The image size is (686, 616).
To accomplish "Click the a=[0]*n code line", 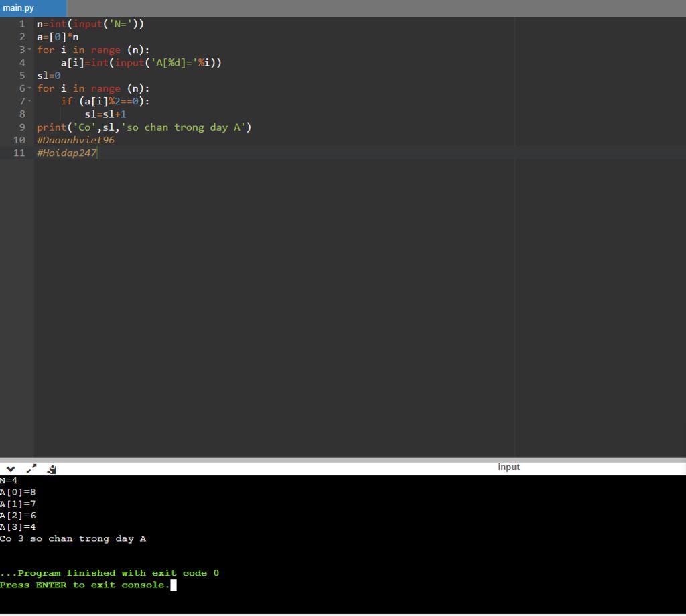I will click(x=58, y=37).
